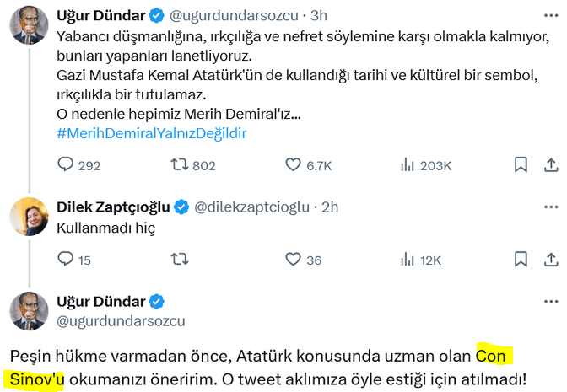Screen dimensions: 567x392
Task: Share Dilek Zaptçıoğlu's reply
Action: coord(549,260)
